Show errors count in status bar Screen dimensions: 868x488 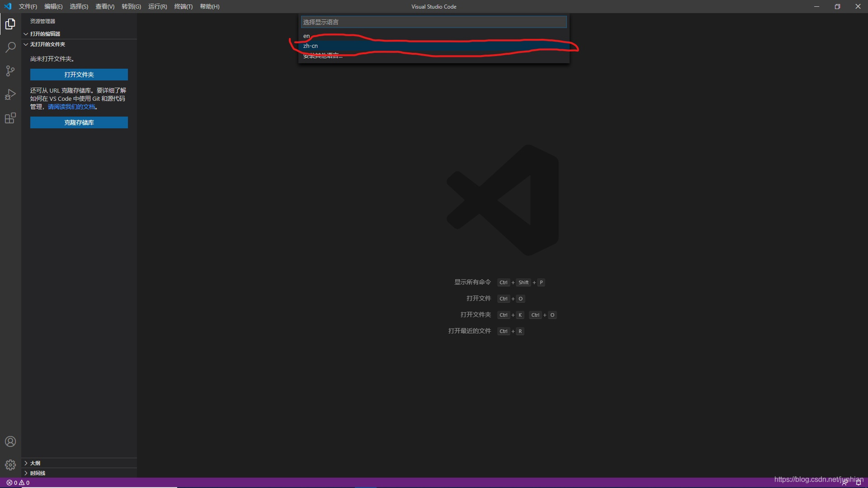point(12,483)
